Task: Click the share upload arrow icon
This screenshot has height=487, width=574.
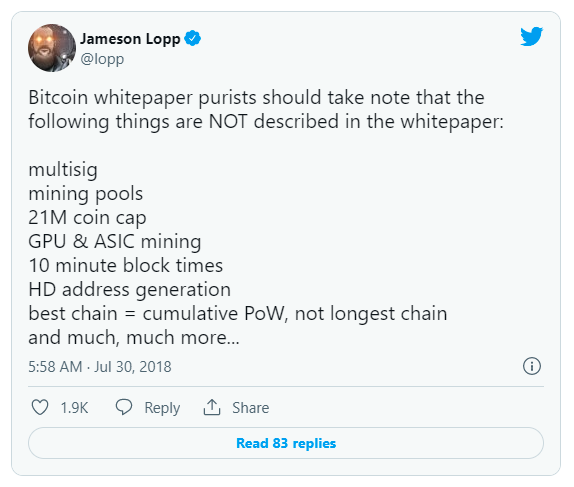Action: 212,407
